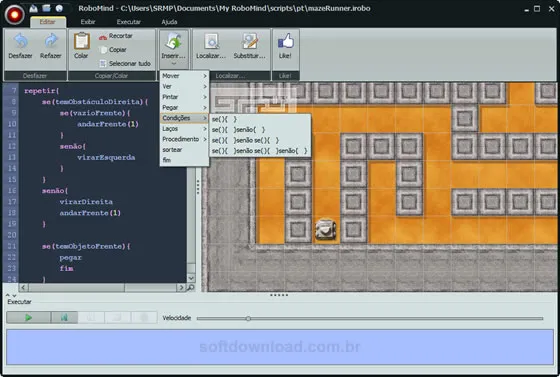The width and height of the screenshot is (560, 377).
Task: Click code line se(temObstáculoDireita){
Action: coord(95,102)
